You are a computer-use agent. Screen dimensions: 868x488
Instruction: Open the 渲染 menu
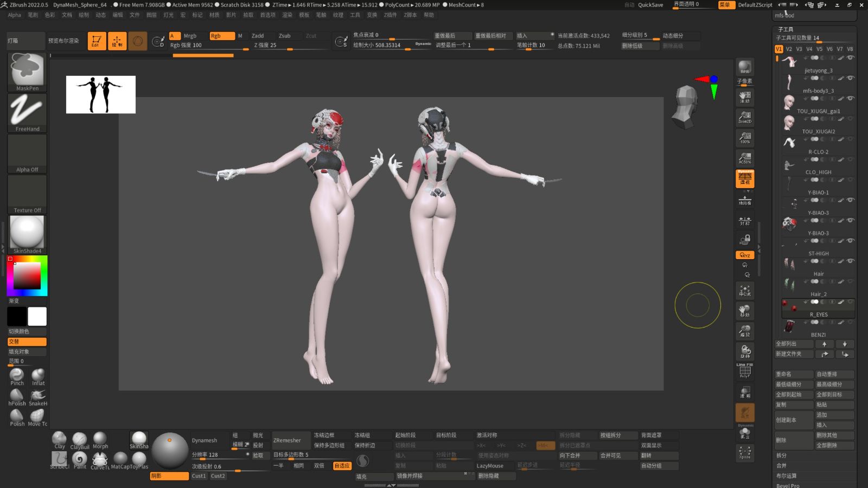[x=287, y=15]
